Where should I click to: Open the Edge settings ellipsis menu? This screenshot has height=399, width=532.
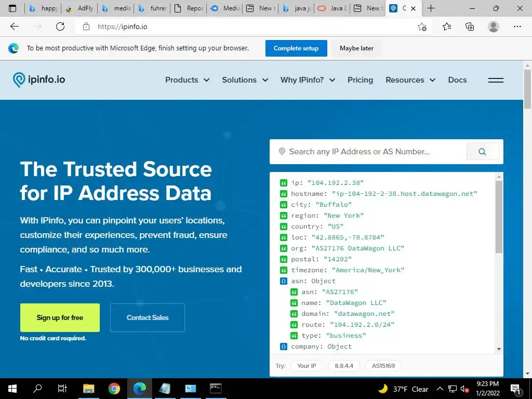coord(517,26)
